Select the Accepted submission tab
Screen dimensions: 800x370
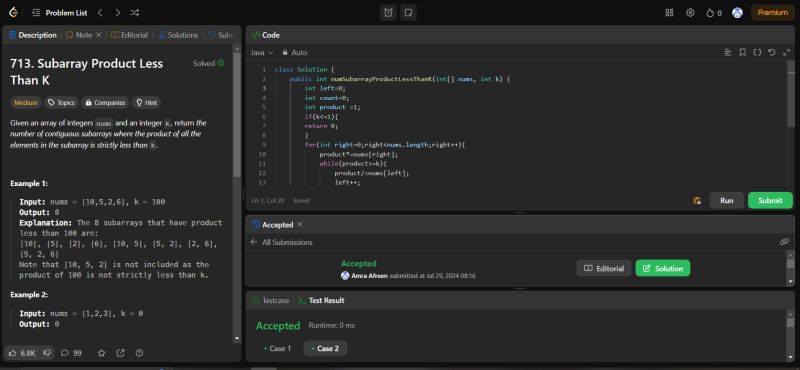coord(273,225)
